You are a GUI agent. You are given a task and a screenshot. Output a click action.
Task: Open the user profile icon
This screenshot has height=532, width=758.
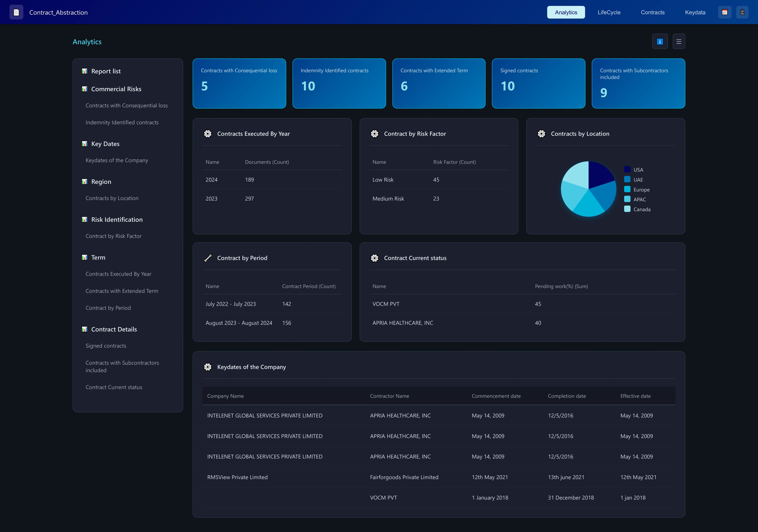tap(742, 12)
